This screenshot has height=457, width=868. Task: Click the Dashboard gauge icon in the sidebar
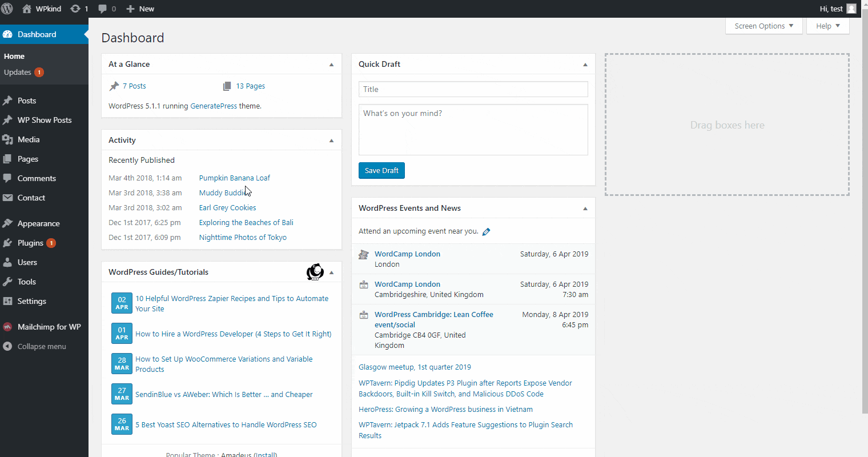[x=7, y=34]
